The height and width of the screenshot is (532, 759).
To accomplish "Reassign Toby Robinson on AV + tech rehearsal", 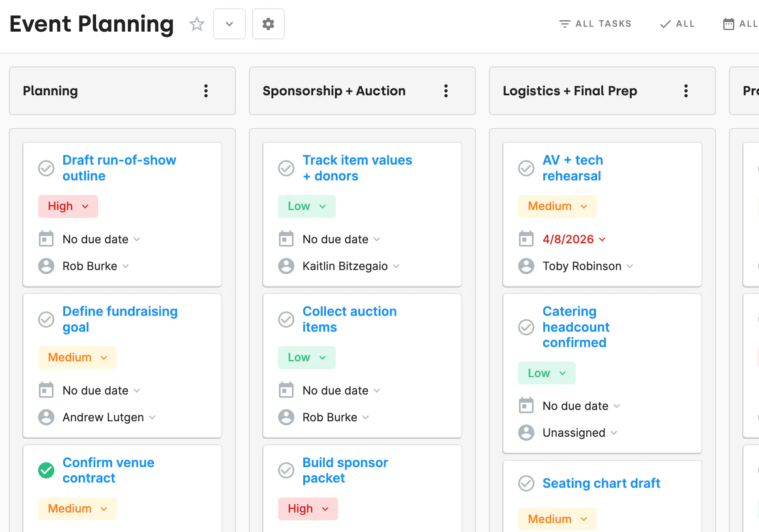I will click(x=587, y=266).
